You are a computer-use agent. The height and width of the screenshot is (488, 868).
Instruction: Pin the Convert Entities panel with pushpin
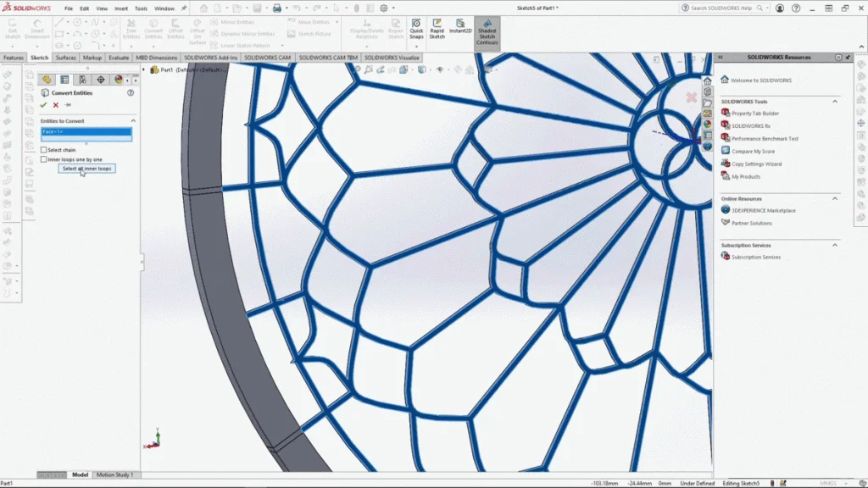click(x=68, y=105)
